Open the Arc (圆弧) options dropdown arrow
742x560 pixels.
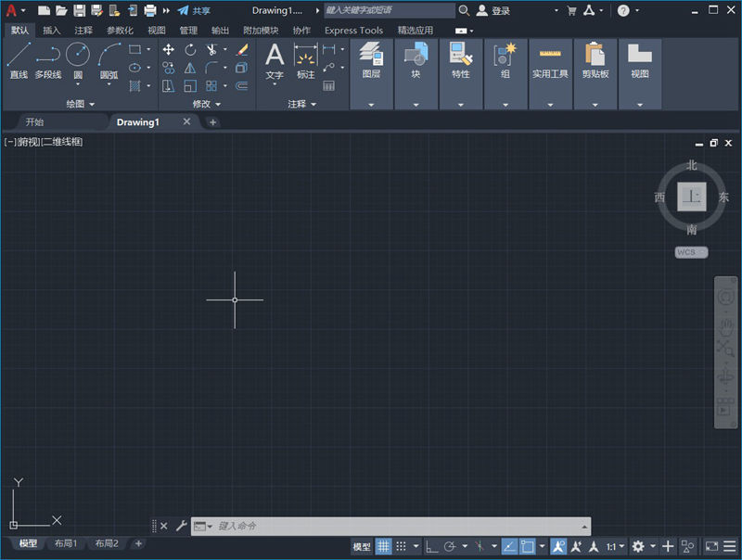[x=109, y=84]
